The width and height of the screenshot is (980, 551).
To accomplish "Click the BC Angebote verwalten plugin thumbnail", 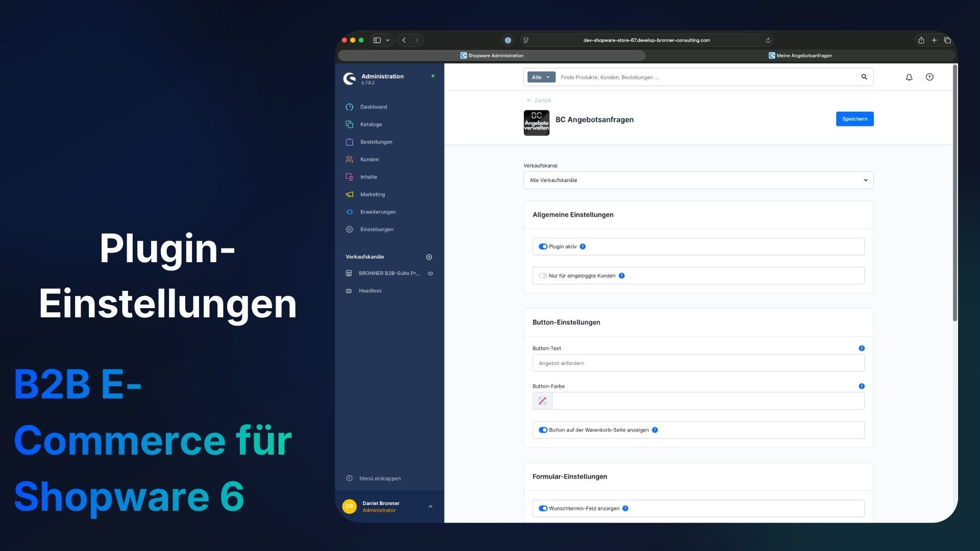I will coord(536,123).
